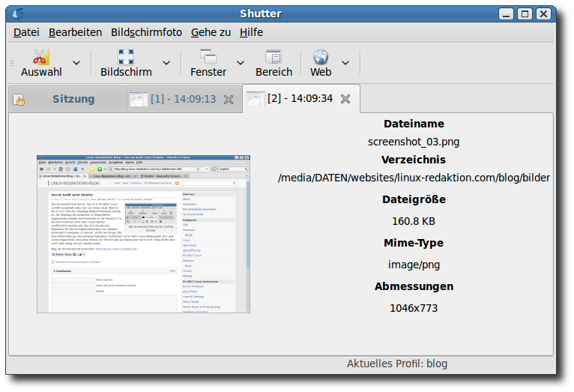Expand the Auswahl dropdown arrow

click(76, 63)
